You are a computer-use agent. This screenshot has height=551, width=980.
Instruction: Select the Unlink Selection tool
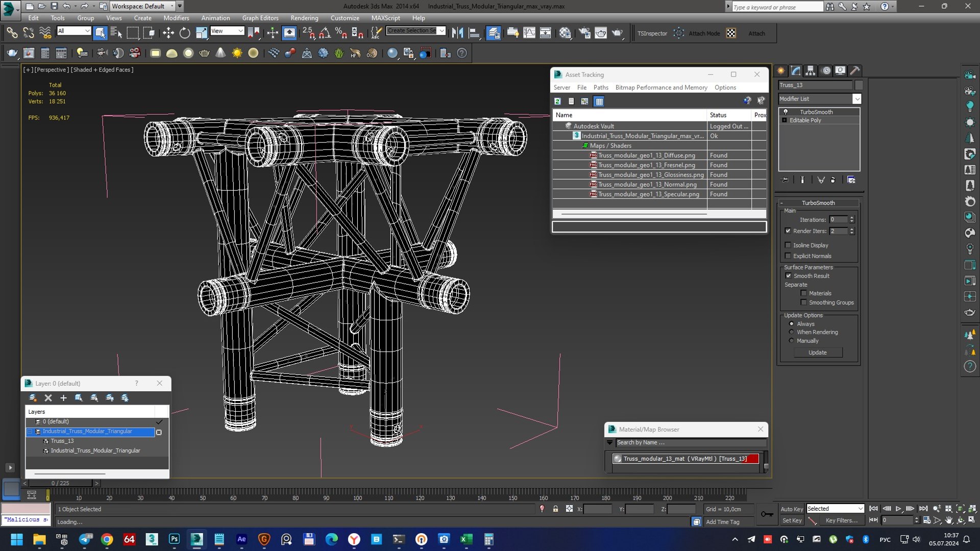tap(29, 33)
